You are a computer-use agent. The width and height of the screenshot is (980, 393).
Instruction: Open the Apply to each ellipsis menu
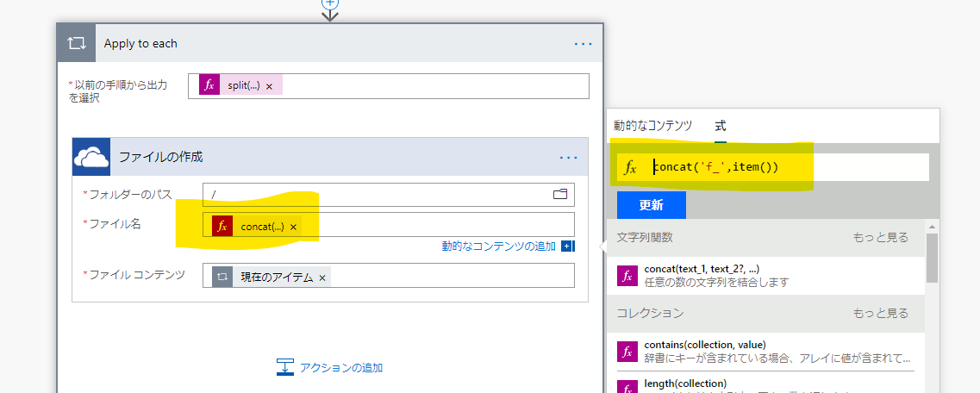tap(583, 44)
